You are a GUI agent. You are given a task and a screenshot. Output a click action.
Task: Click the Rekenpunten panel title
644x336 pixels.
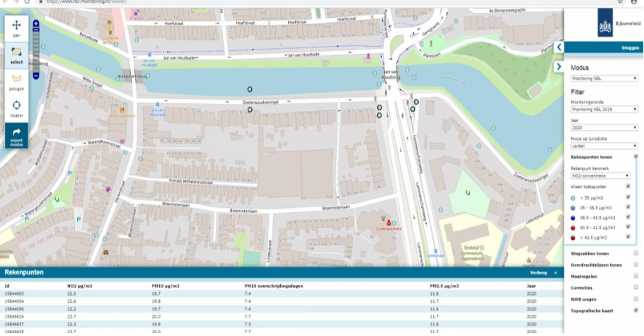[x=24, y=272]
